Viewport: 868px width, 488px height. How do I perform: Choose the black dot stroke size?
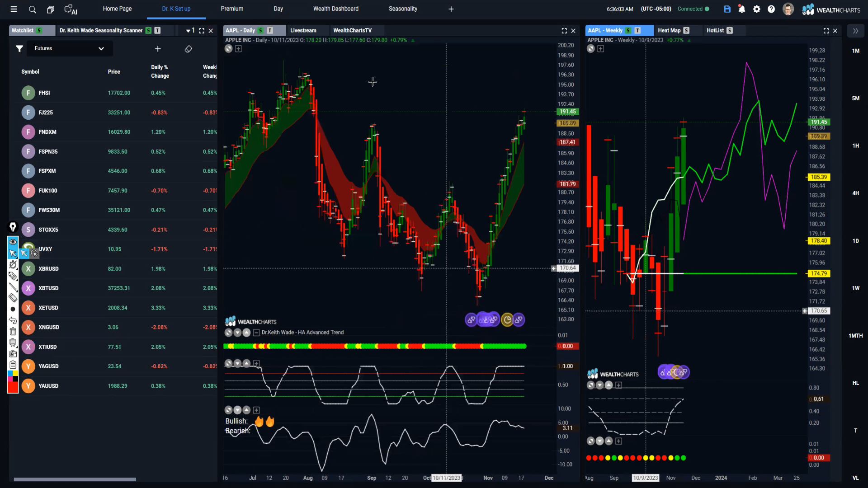pyautogui.click(x=13, y=309)
